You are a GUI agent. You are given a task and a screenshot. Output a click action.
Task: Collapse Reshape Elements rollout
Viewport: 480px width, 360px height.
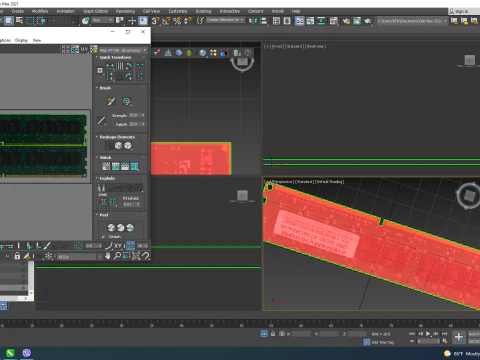(117, 137)
